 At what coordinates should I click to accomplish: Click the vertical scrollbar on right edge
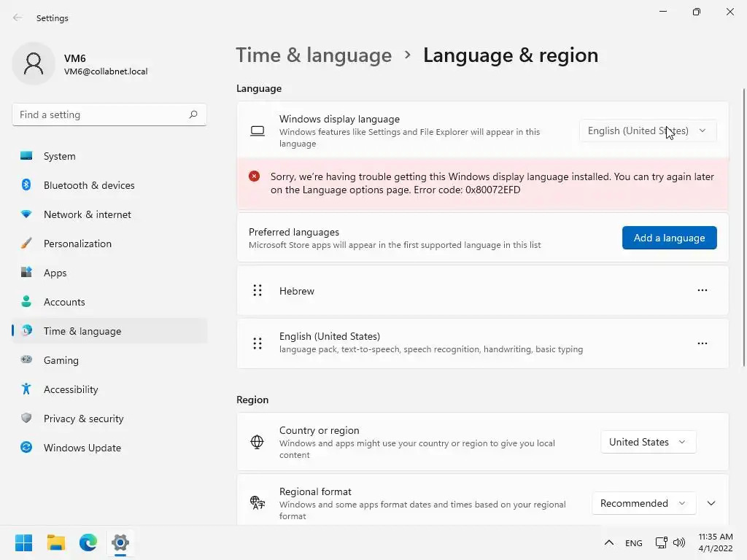[744, 227]
